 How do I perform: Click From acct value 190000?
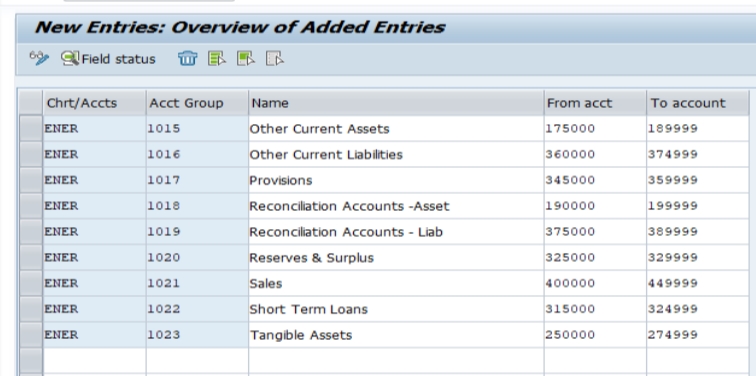[x=595, y=206]
